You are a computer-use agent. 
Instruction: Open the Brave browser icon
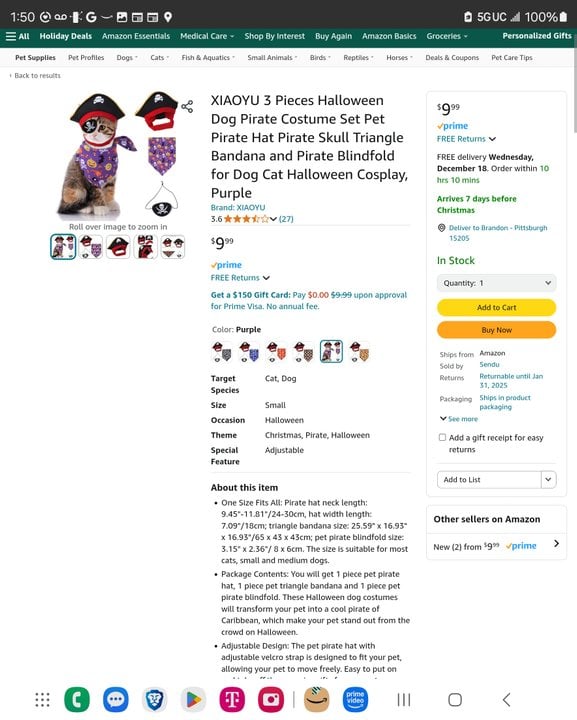coord(154,699)
